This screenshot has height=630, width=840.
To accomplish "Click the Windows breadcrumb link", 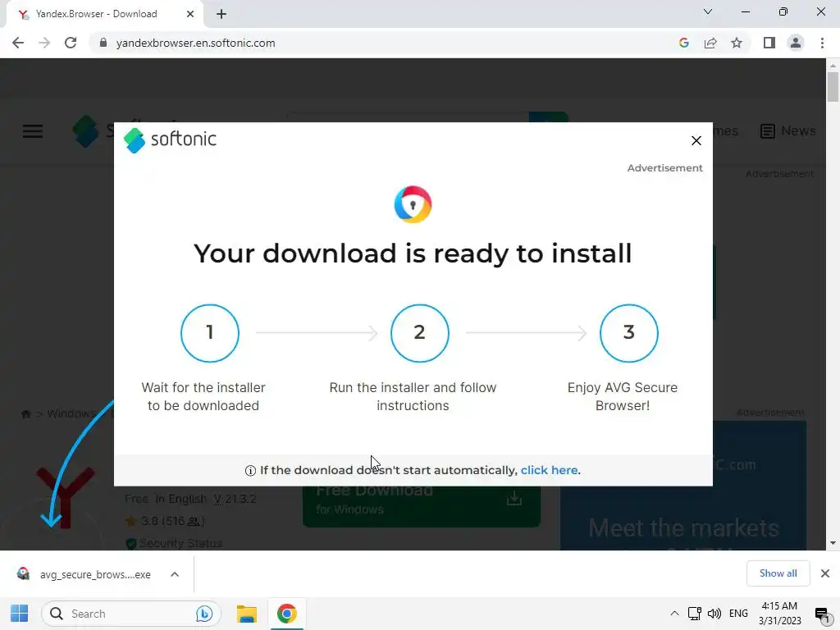I will [x=71, y=413].
